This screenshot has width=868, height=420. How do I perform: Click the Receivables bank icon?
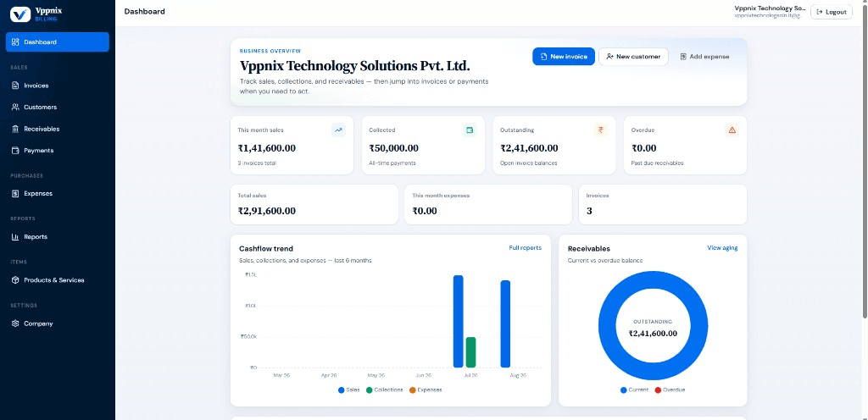15,129
